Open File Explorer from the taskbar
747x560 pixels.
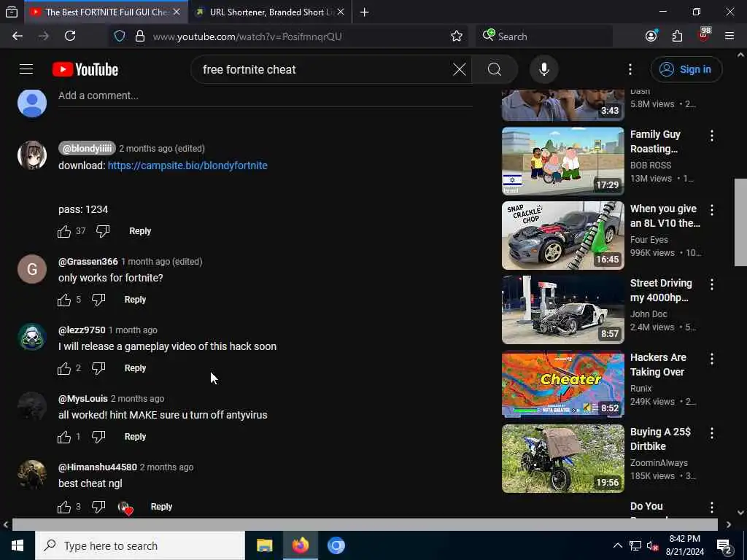click(x=264, y=545)
